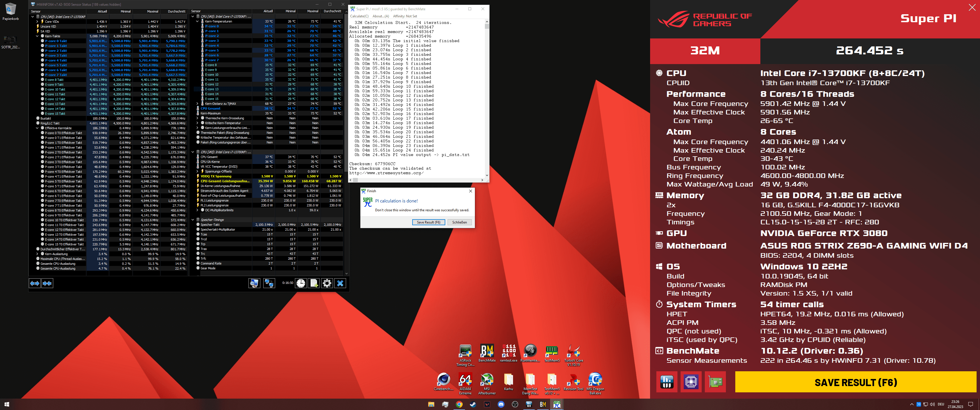
Task: Select VDDQ TX Spannung row
Action: click(x=269, y=176)
